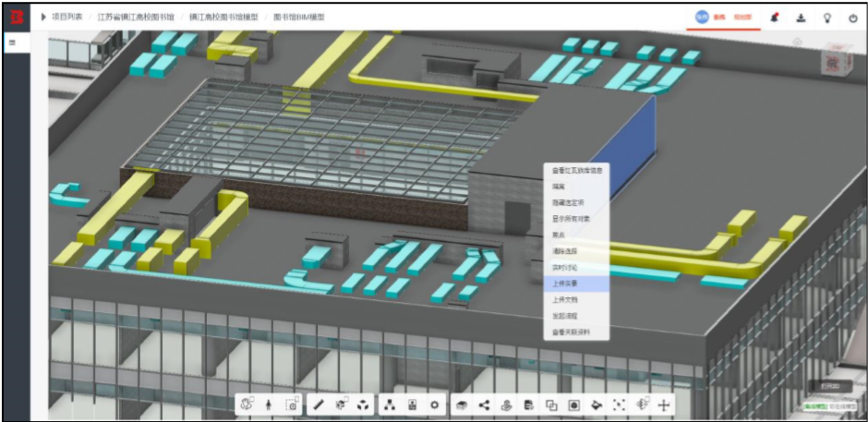Choose first context menu item 查看…信息
The height and width of the screenshot is (422, 868).
click(x=576, y=171)
